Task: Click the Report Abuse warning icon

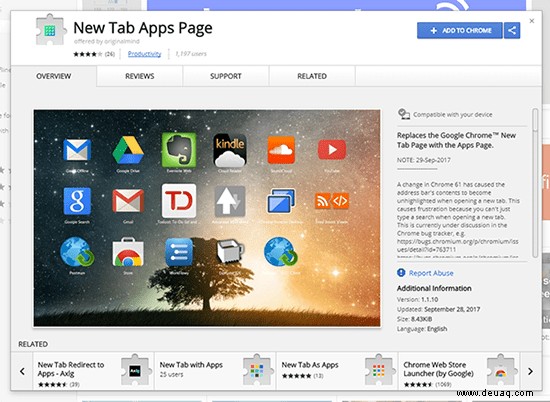Action: [401, 273]
